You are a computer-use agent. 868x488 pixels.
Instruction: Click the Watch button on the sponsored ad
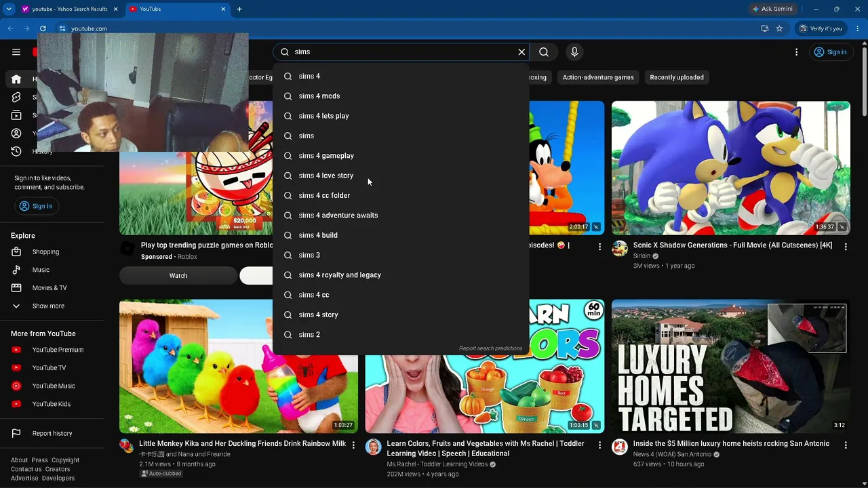tap(178, 276)
